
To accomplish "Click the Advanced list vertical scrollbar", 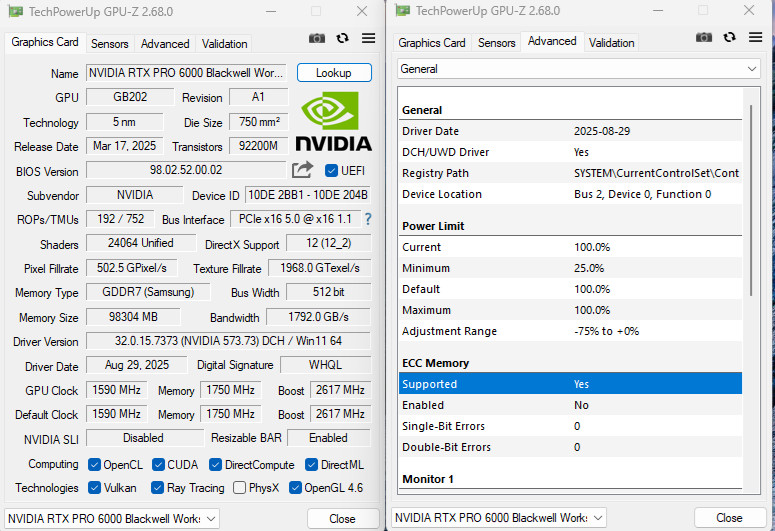I will pyautogui.click(x=751, y=200).
